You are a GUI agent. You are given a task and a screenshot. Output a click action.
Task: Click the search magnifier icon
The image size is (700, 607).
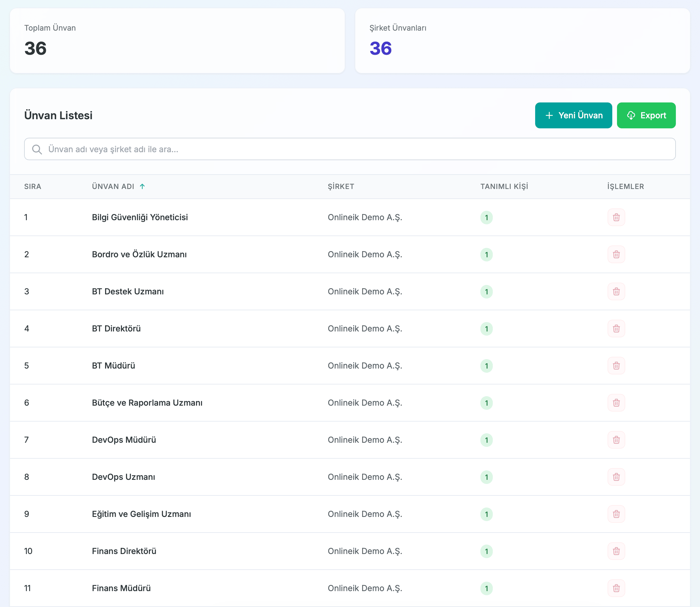(37, 149)
